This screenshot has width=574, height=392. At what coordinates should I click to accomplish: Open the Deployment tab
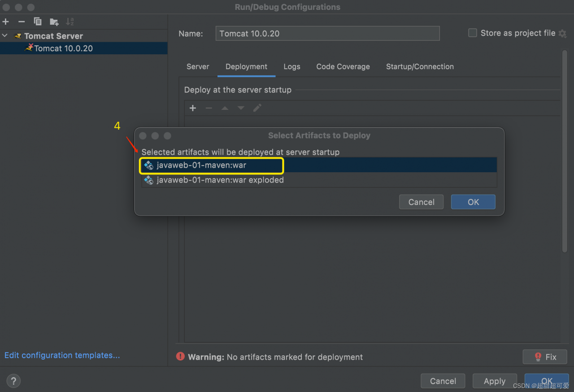[x=246, y=66]
